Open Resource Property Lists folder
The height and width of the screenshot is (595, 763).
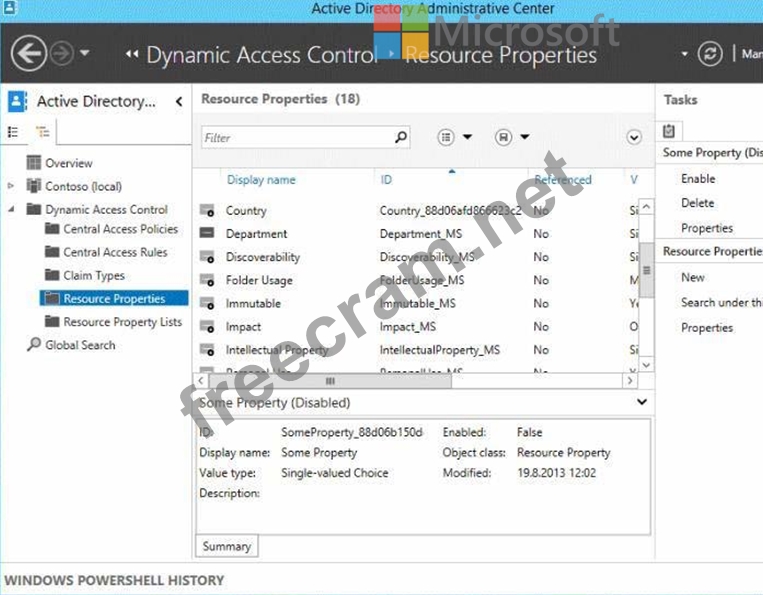click(123, 322)
